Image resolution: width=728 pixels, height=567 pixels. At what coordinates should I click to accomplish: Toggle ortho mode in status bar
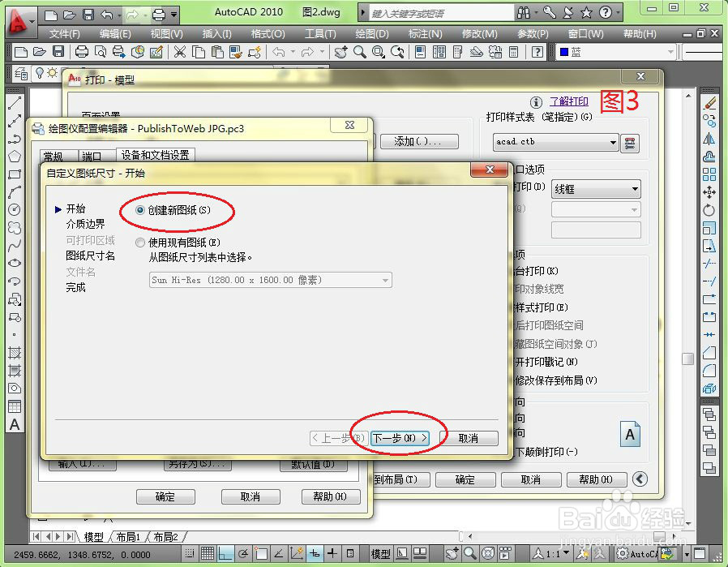pyautogui.click(x=225, y=553)
